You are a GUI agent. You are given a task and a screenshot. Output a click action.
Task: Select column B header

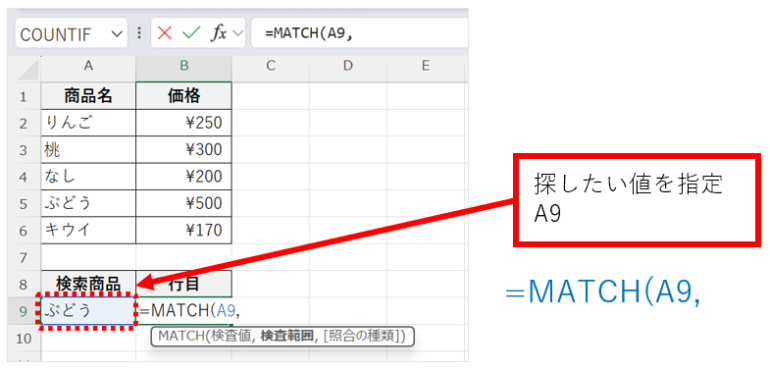coord(184,66)
